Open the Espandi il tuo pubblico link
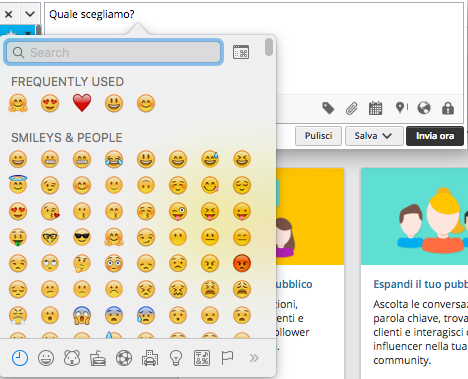468x379 pixels. coord(420,284)
